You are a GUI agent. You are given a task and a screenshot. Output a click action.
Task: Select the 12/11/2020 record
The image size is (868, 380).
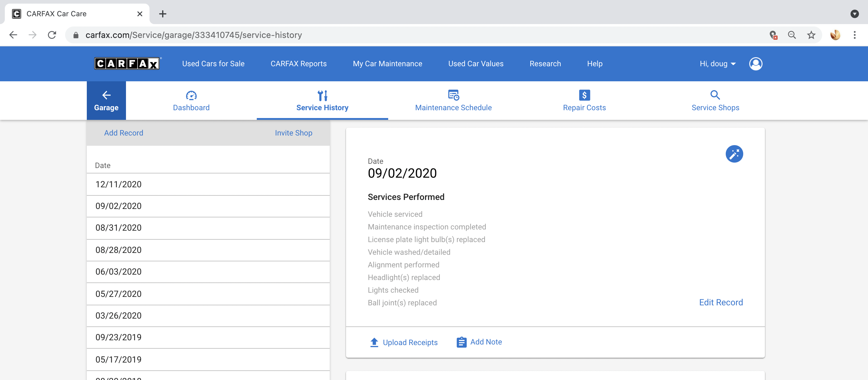point(208,185)
